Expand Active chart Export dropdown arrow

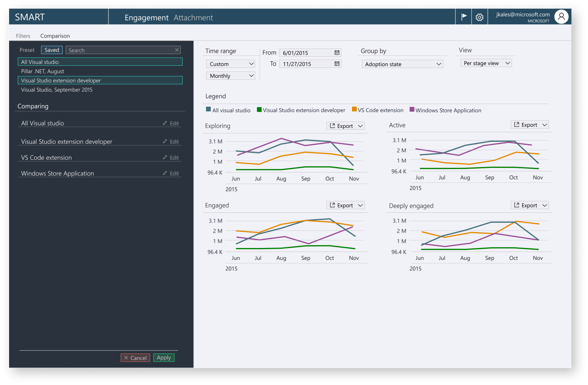click(545, 125)
